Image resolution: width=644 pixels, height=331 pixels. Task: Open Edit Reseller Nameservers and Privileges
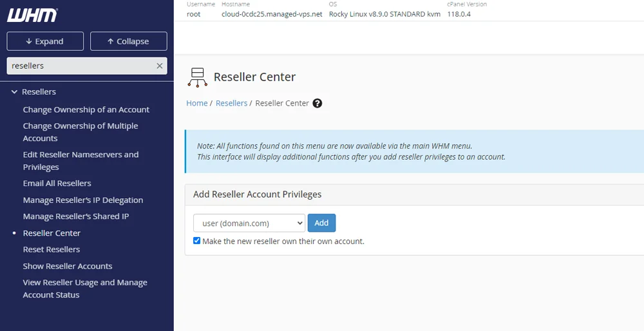coord(81,160)
